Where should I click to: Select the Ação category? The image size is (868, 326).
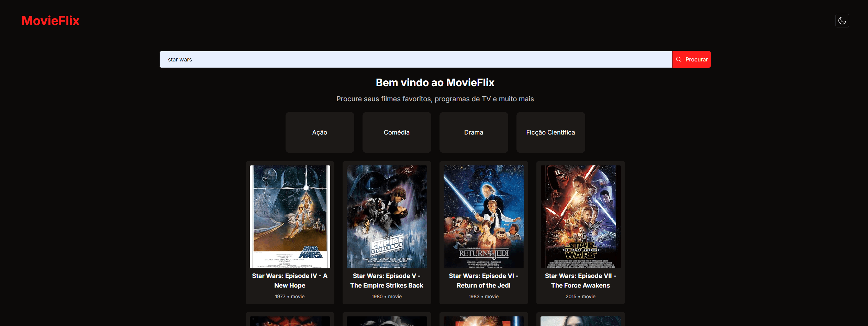pos(319,132)
